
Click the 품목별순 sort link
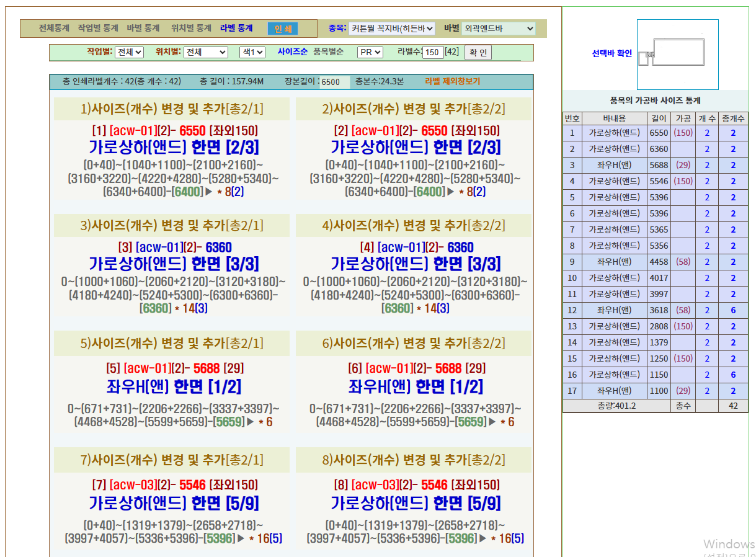click(x=329, y=52)
